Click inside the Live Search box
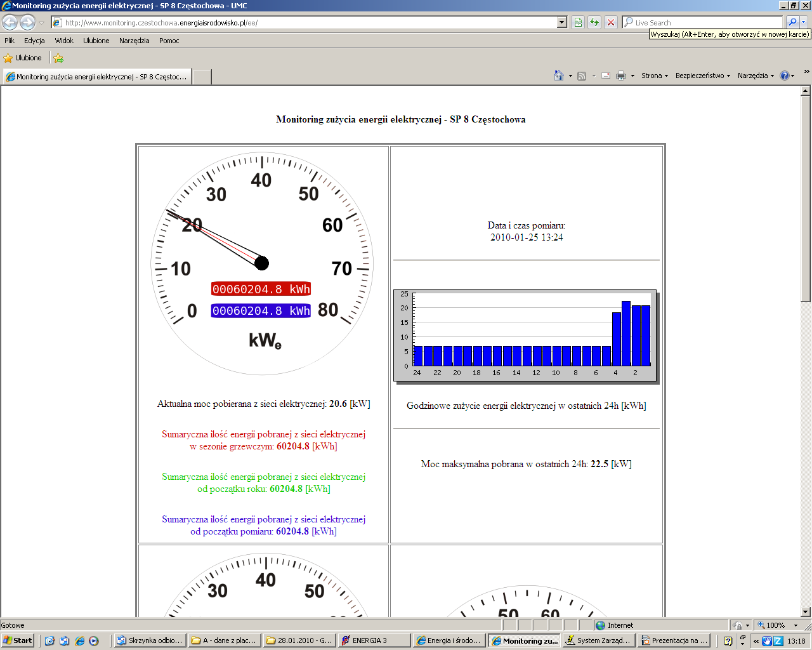The image size is (812, 650). coord(703,22)
